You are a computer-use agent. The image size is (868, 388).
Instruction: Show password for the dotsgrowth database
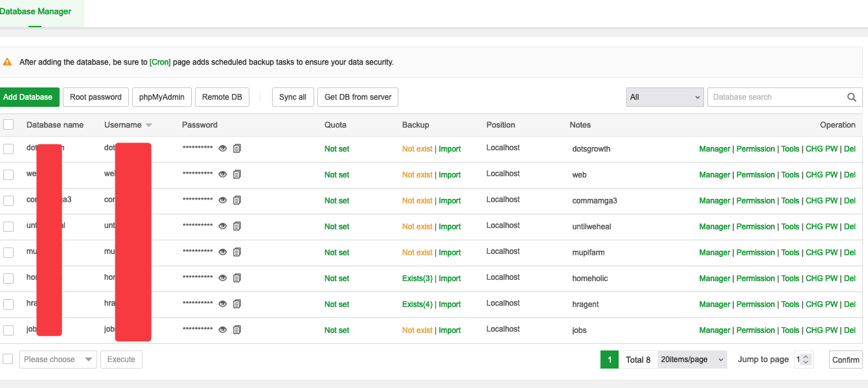pyautogui.click(x=223, y=149)
